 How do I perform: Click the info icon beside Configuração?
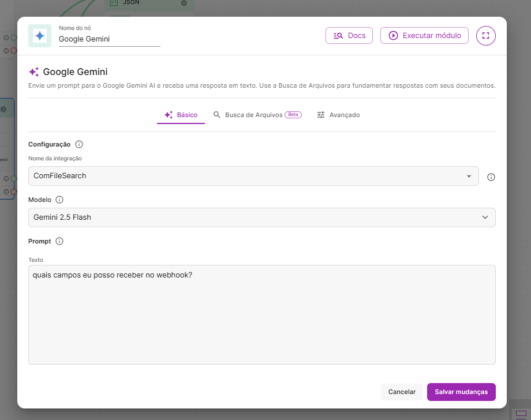79,144
